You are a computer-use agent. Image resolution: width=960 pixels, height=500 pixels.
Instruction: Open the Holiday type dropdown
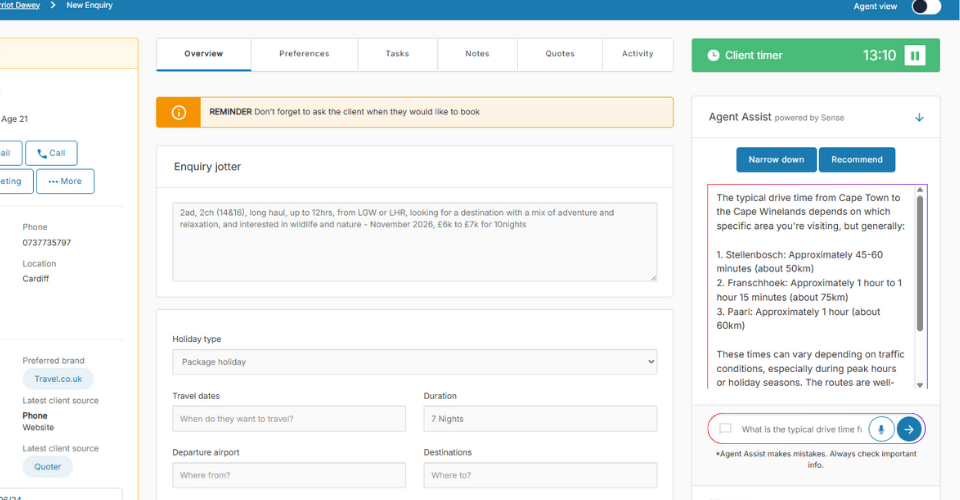414,361
